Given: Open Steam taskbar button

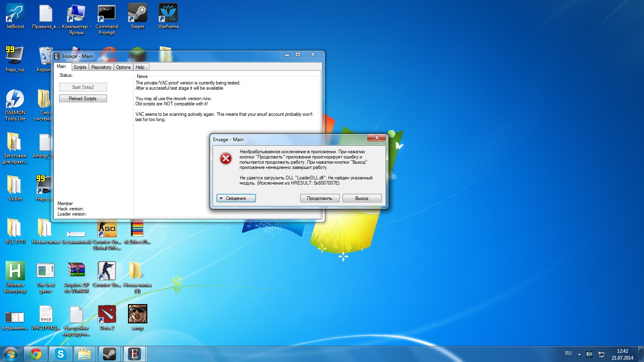Looking at the screenshot, I should click(x=109, y=354).
